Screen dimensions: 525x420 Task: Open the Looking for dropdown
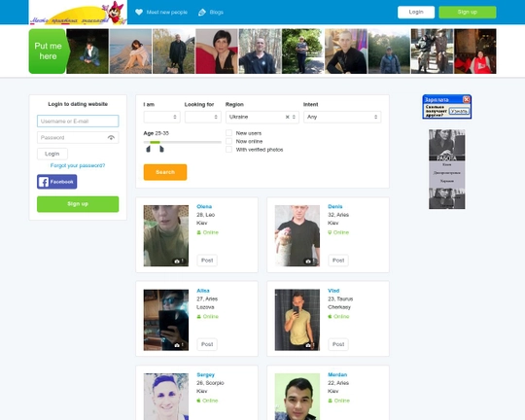tap(203, 117)
